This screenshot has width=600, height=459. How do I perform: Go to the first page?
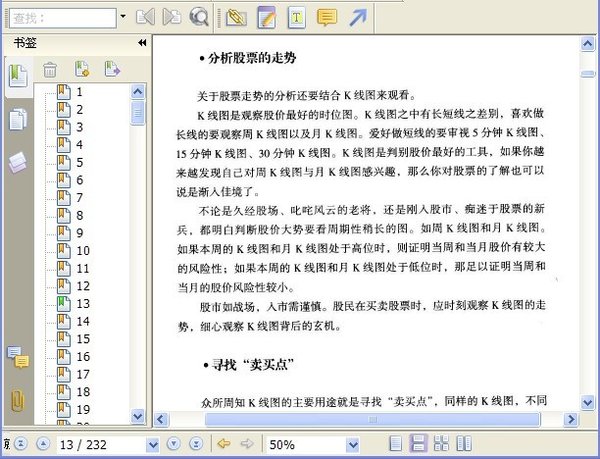point(21,444)
